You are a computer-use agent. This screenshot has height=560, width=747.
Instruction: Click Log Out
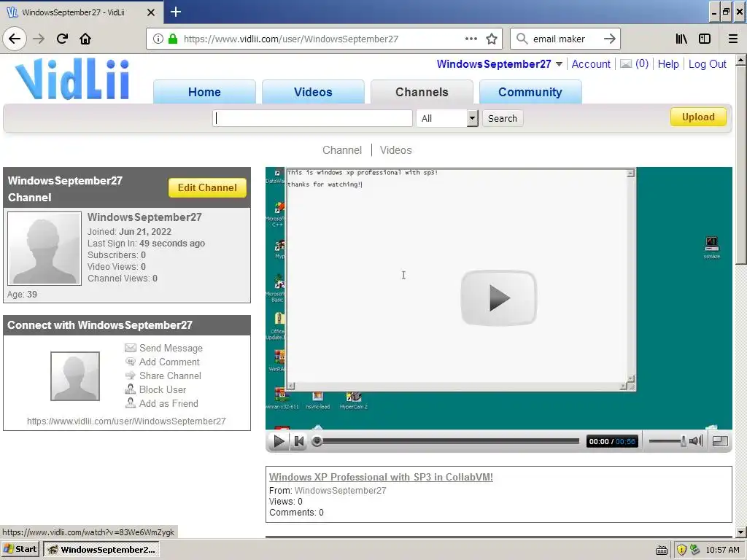click(x=707, y=64)
